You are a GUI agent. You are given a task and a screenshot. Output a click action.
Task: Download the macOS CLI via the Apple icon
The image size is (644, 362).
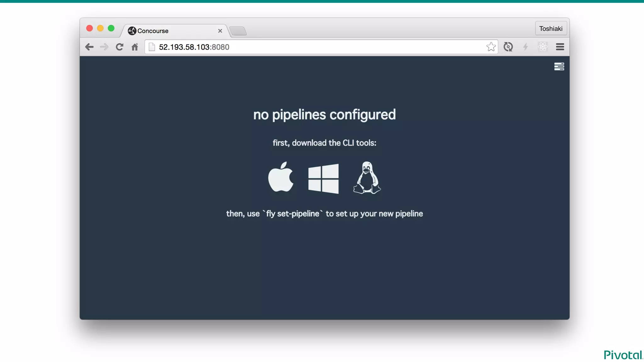point(280,178)
